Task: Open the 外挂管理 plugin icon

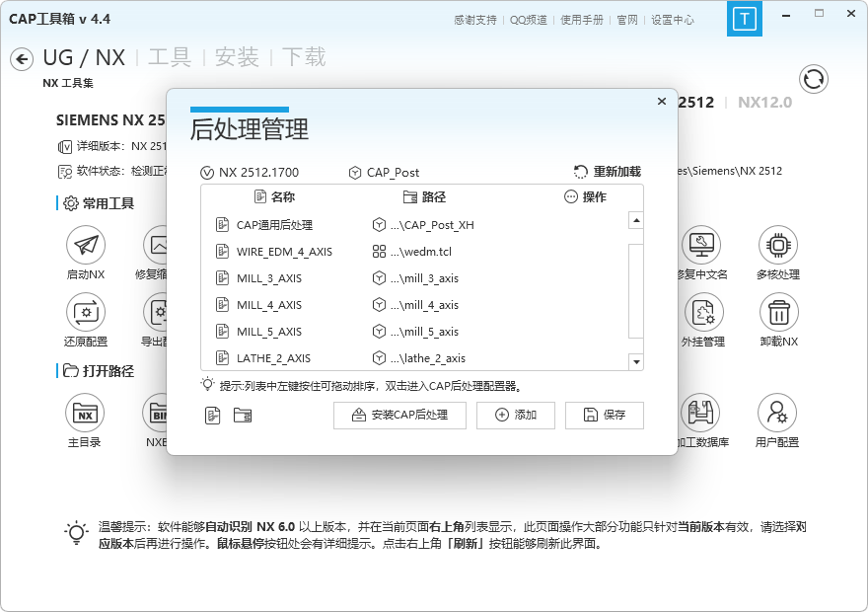Action: point(703,313)
